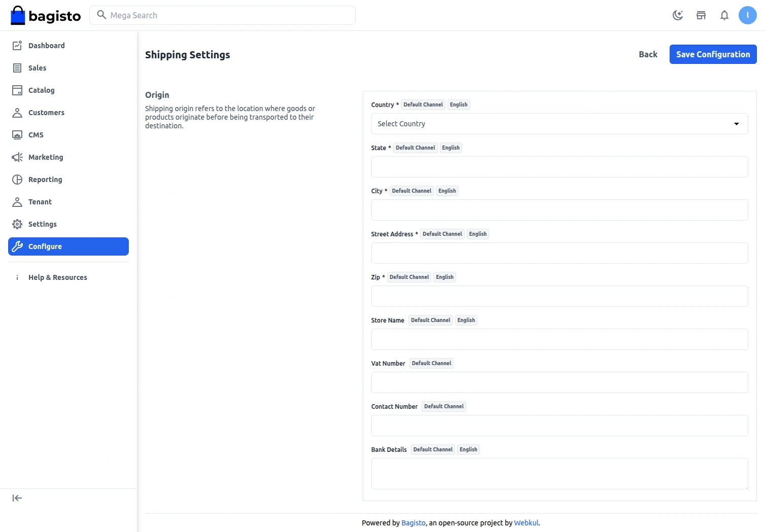Click the CMS sidebar icon
765x532 pixels.
tap(17, 135)
